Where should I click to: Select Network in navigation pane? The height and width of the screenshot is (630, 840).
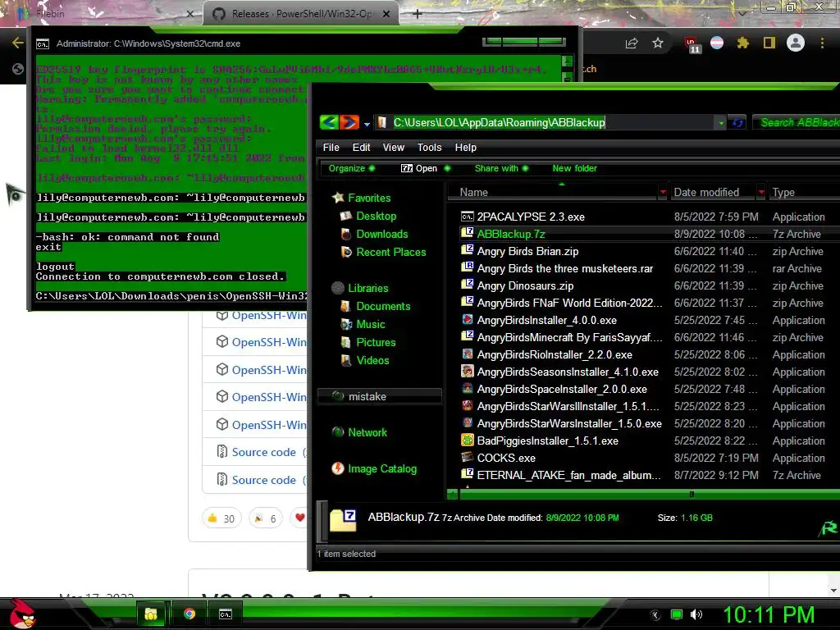coord(359,432)
